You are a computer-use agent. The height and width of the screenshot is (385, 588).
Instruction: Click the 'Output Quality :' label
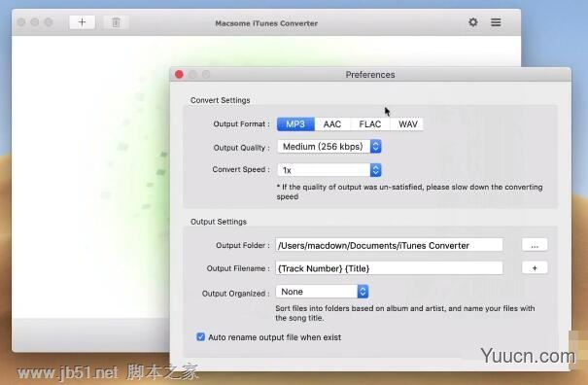coord(241,148)
